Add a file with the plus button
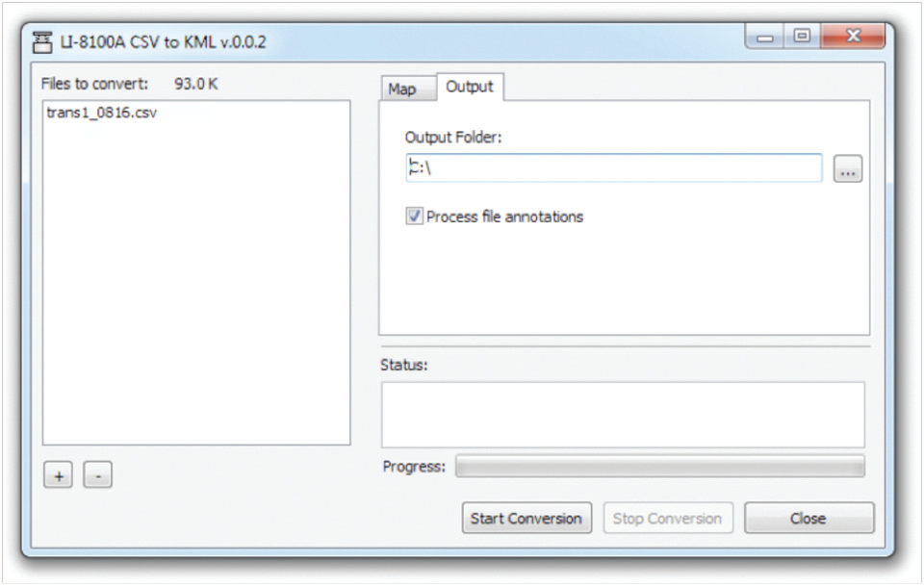Viewport: 924px width, 586px height. (58, 476)
